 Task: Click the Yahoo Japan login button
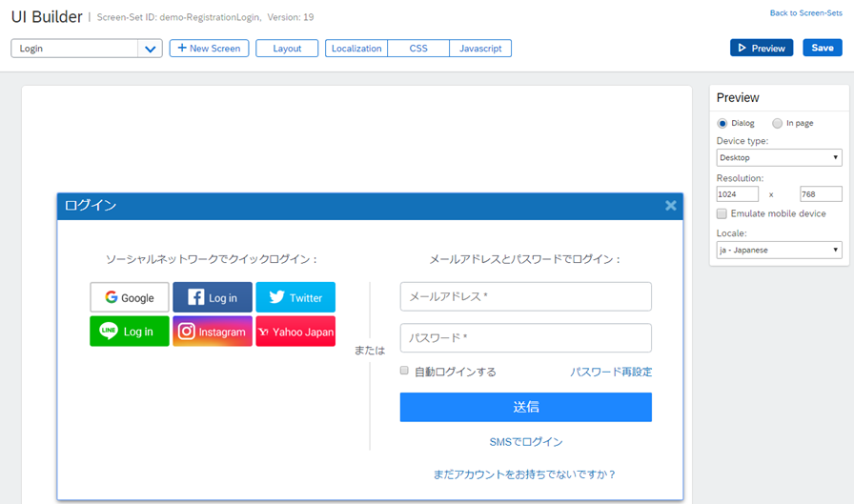pos(295,331)
